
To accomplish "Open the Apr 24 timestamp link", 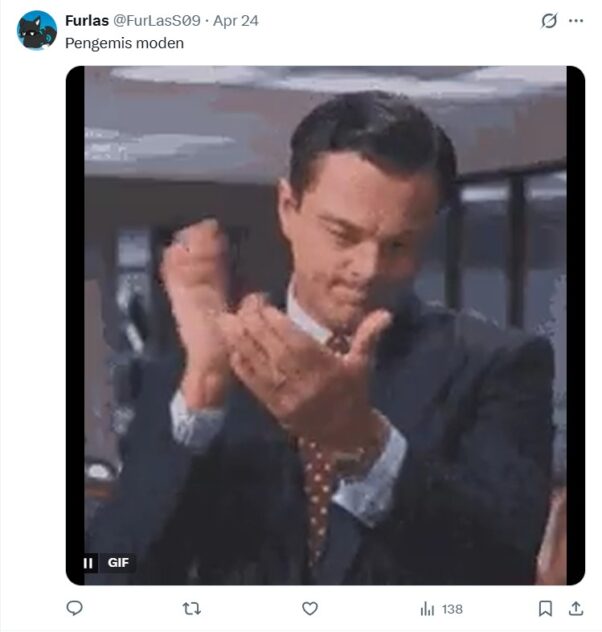I will [x=236, y=21].
